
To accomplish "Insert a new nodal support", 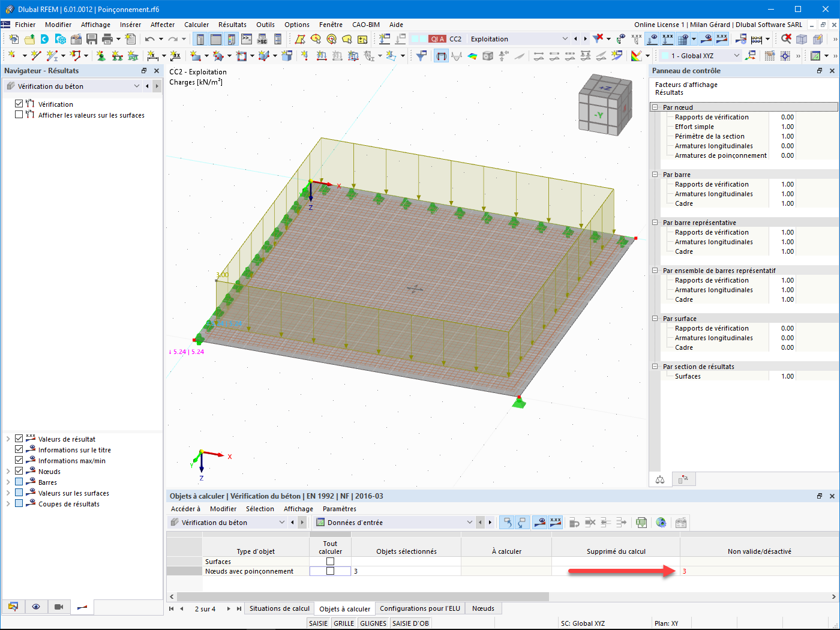I will 101,56.
